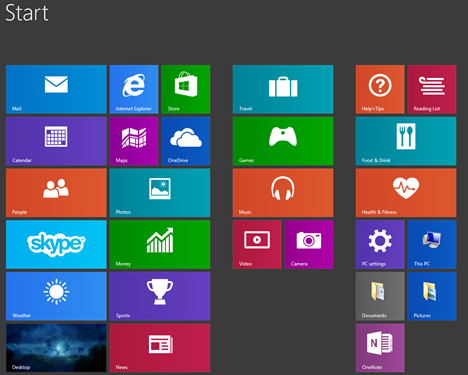468x375 pixels.
Task: Open the Weather tile
Action: coord(56,296)
